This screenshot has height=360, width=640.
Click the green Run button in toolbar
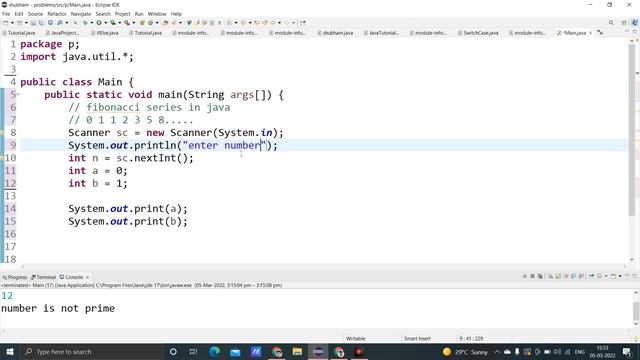99,23
